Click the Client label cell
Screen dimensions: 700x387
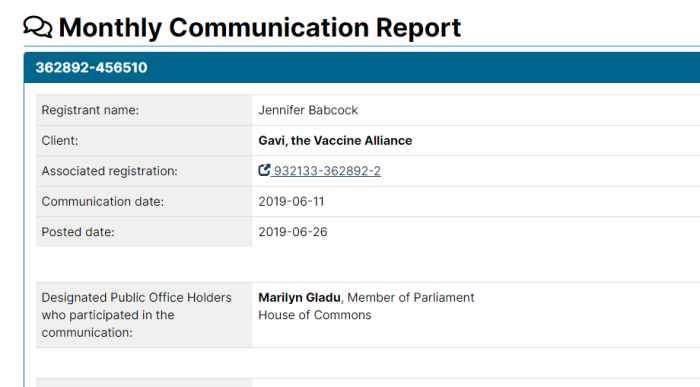[144, 141]
